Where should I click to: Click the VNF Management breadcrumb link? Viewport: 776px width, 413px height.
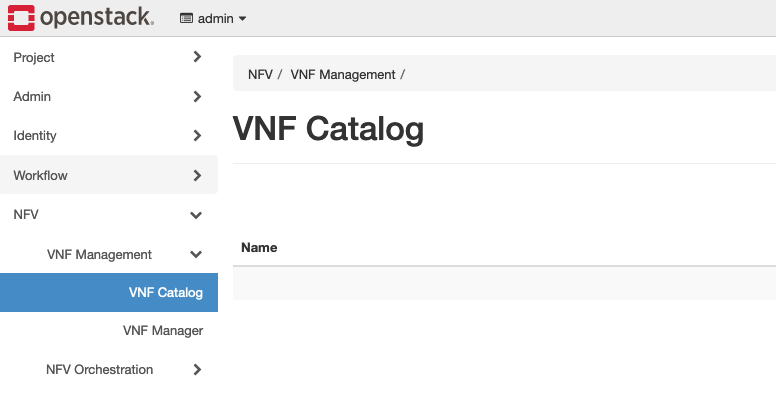343,75
